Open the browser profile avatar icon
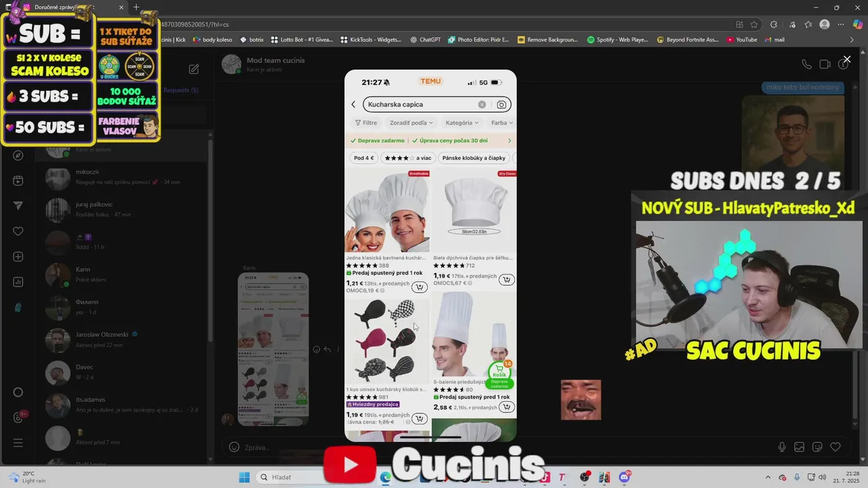This screenshot has height=488, width=868. click(x=825, y=24)
